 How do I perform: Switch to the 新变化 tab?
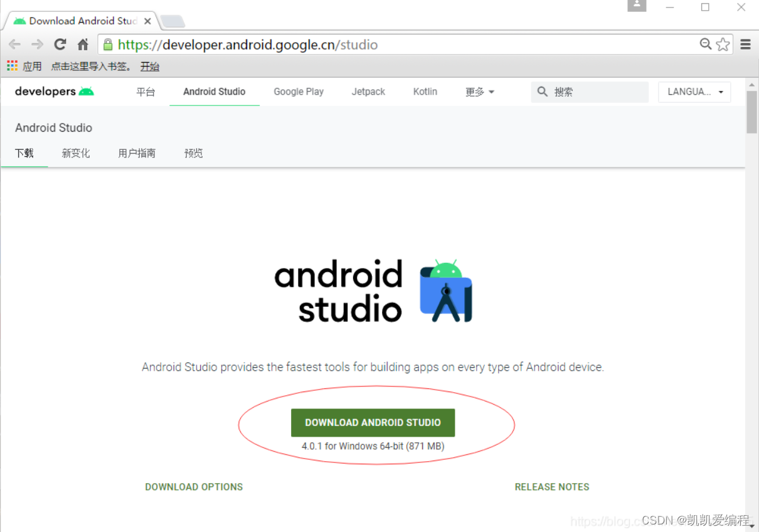pyautogui.click(x=76, y=153)
